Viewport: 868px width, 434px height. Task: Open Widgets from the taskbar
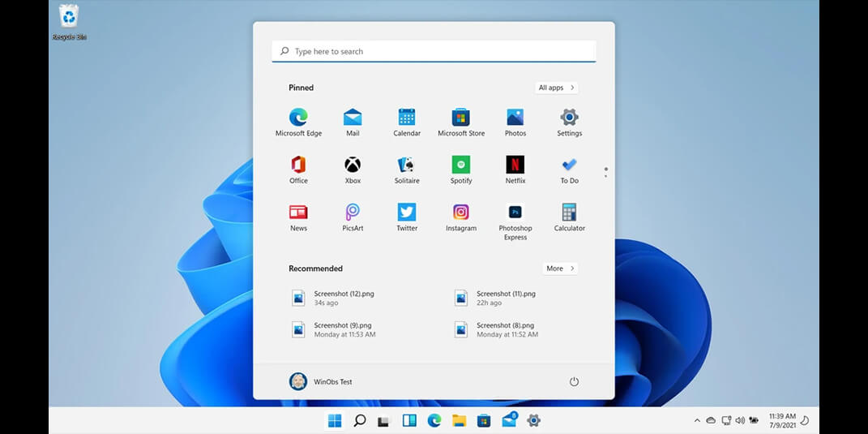tap(409, 421)
